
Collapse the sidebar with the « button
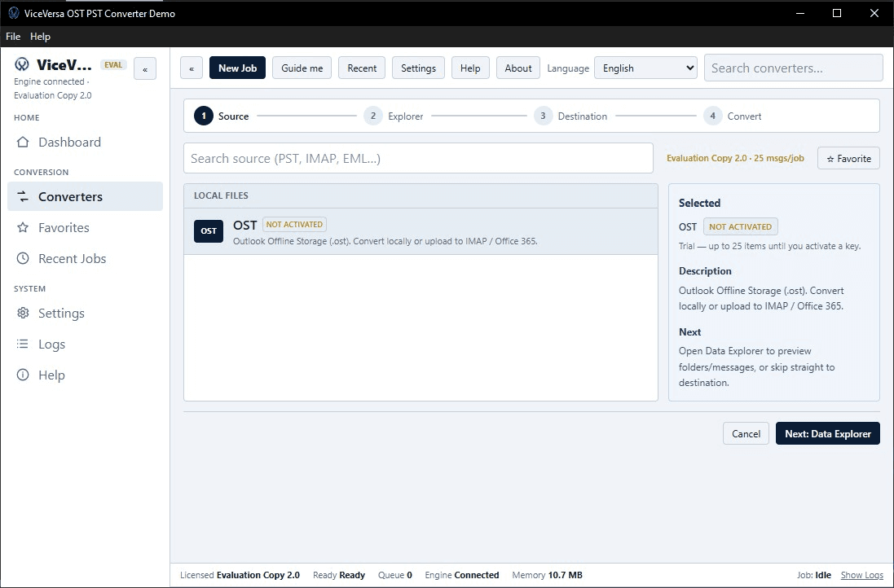(145, 69)
